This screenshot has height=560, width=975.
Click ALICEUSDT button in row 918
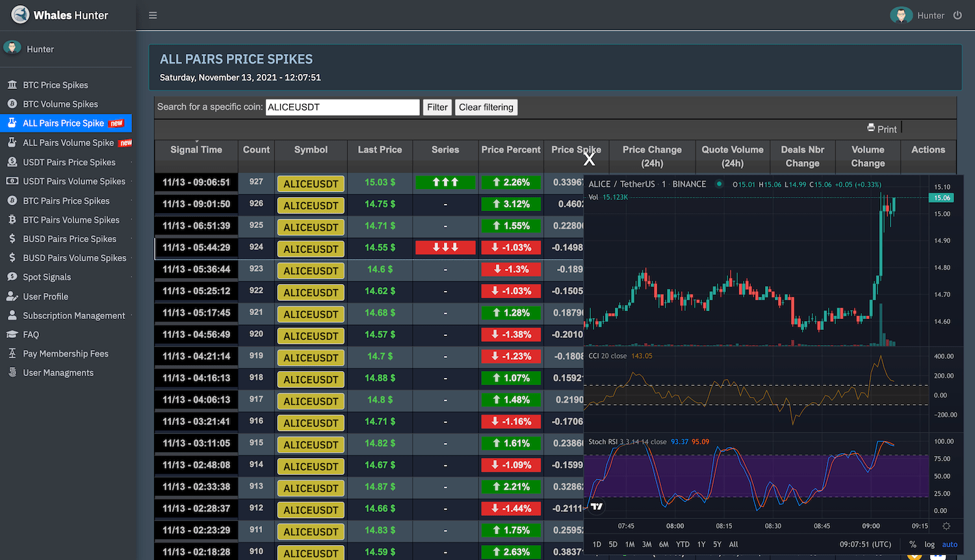[x=311, y=379]
